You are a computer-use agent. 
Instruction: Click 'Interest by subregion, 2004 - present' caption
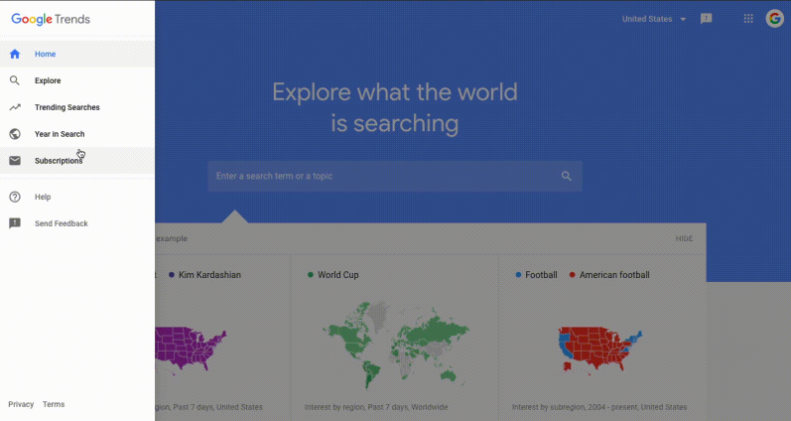pos(599,407)
